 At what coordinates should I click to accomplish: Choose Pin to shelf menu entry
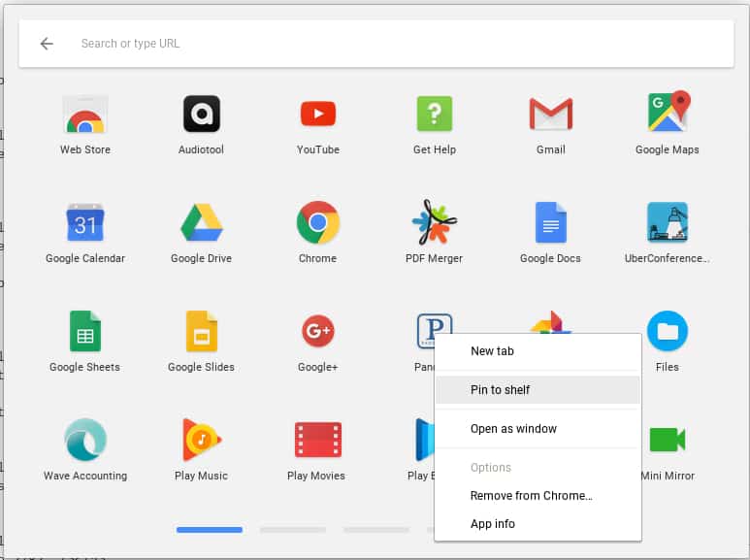click(x=538, y=389)
